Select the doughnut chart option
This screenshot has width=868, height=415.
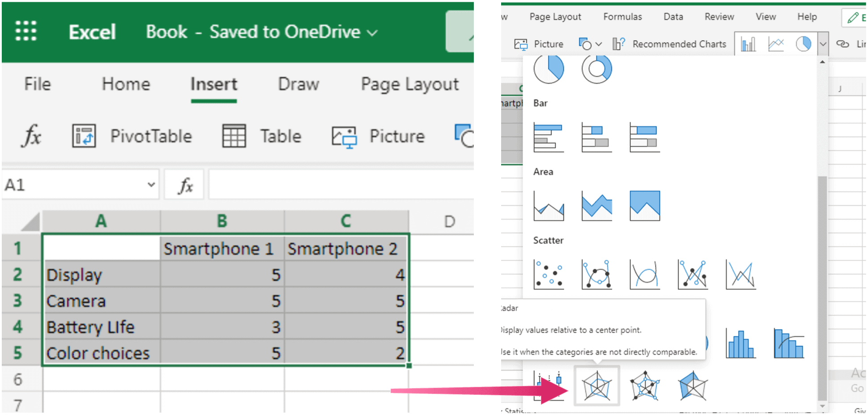[x=596, y=70]
